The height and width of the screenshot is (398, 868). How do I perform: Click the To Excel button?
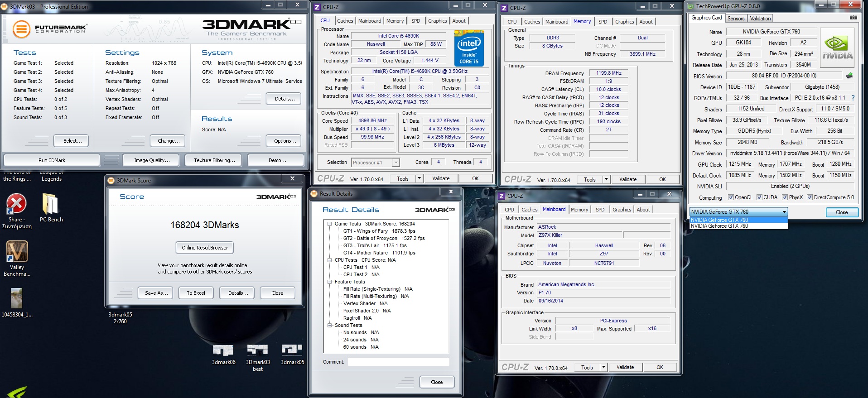(196, 293)
